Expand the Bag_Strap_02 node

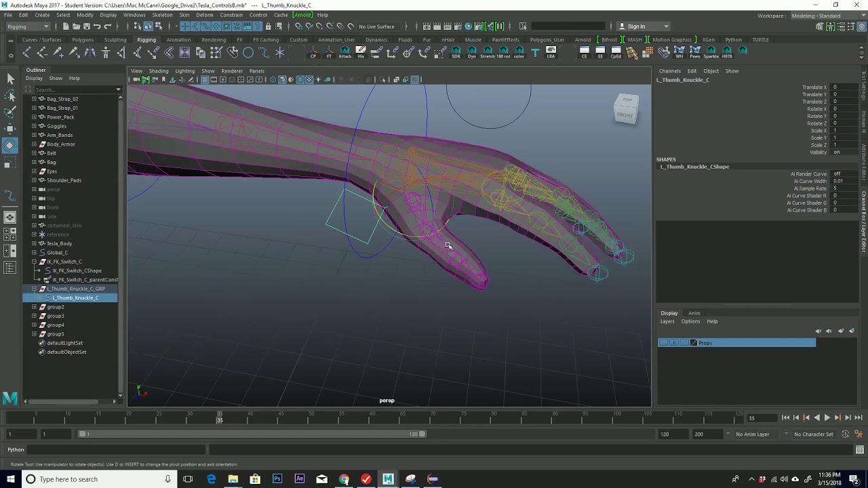(34, 99)
